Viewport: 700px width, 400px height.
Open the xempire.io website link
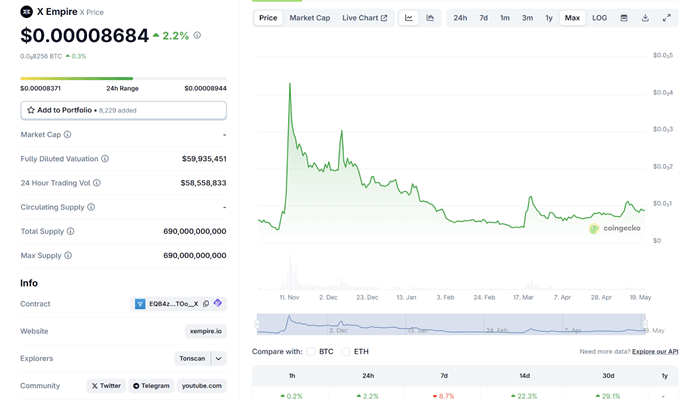(x=206, y=331)
